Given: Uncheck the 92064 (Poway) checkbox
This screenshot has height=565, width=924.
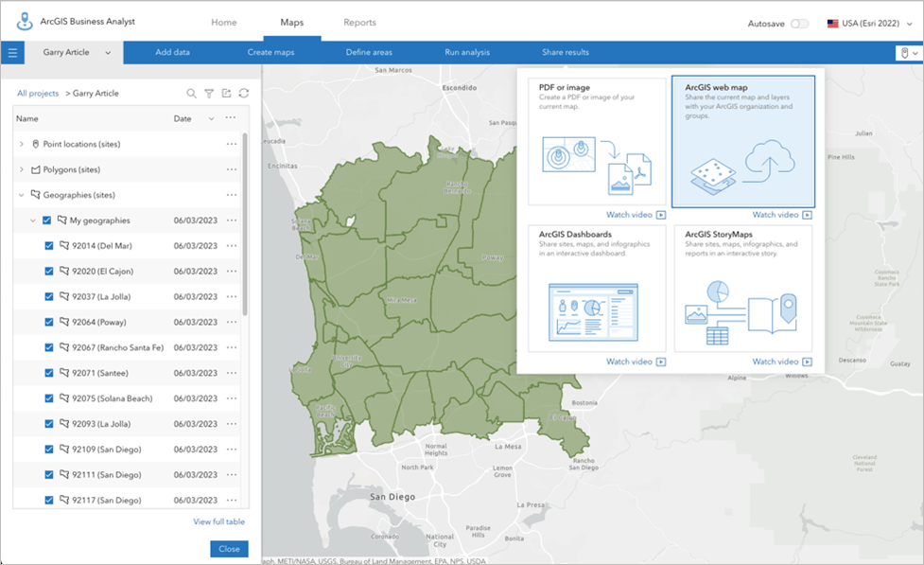Looking at the screenshot, I should tap(49, 322).
